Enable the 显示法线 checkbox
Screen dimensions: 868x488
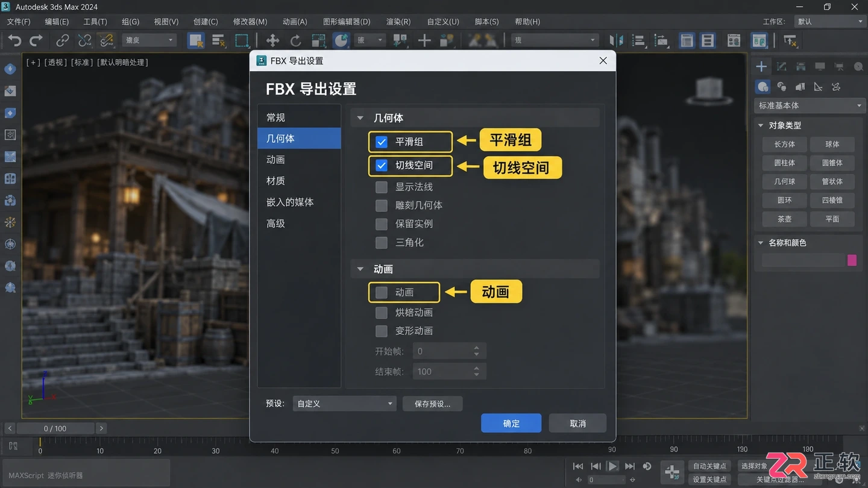(382, 187)
